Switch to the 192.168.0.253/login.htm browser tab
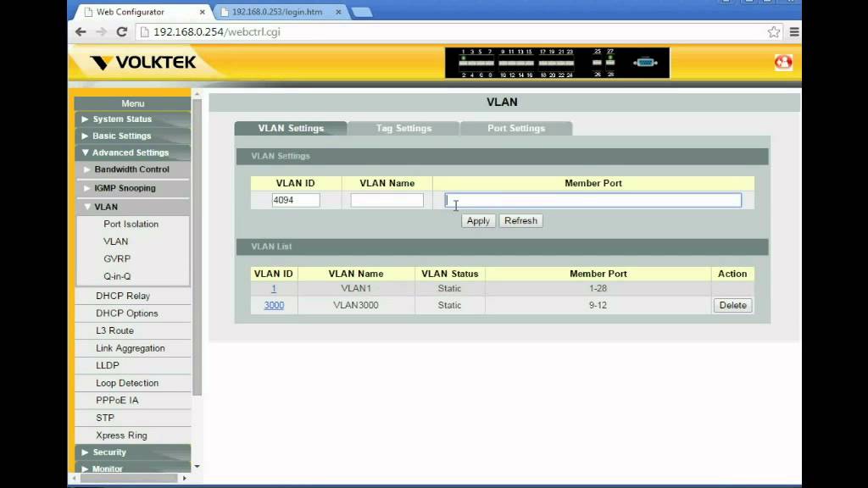This screenshot has width=868, height=488. click(277, 12)
